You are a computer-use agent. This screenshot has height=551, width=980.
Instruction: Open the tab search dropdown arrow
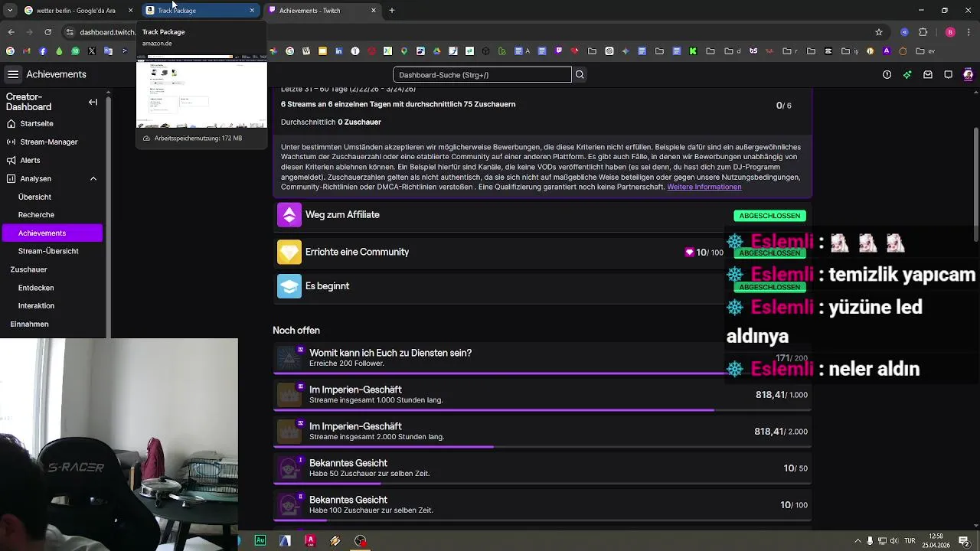(10, 11)
